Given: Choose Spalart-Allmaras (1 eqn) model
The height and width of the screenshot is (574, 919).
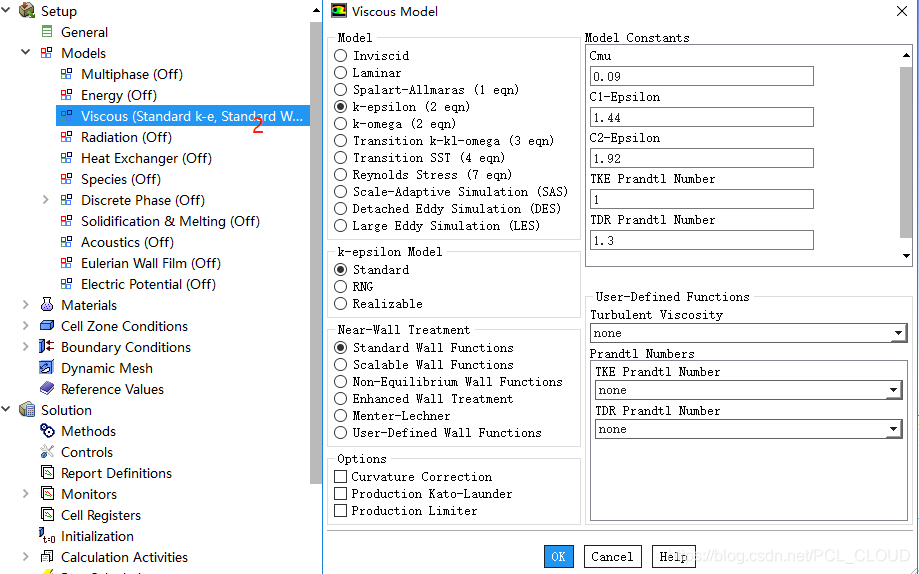Looking at the screenshot, I should [x=341, y=90].
